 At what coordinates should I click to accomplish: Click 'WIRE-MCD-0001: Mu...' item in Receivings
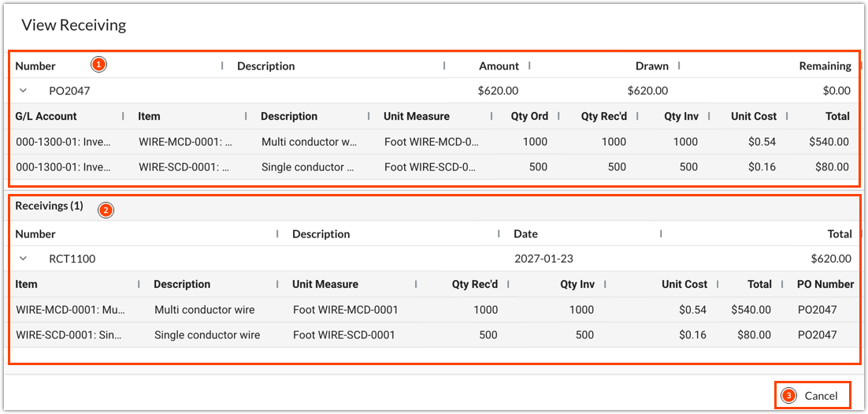[71, 309]
